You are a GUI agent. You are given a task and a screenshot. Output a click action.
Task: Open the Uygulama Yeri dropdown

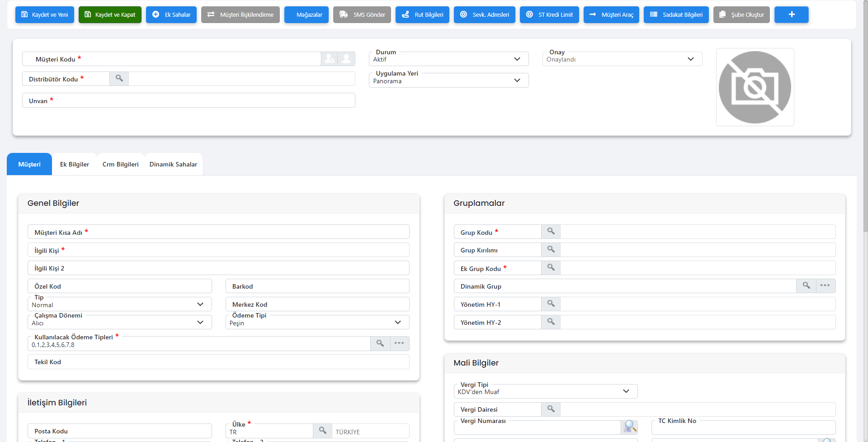click(x=449, y=81)
